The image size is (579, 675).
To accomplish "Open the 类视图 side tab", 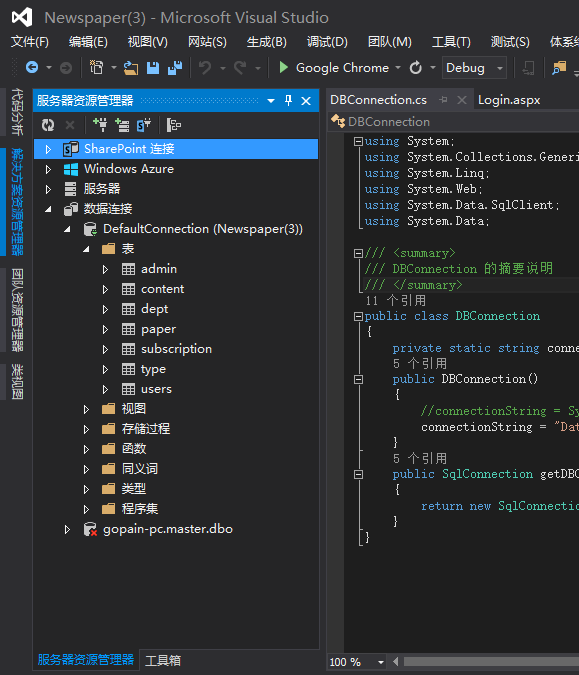I will 17,382.
